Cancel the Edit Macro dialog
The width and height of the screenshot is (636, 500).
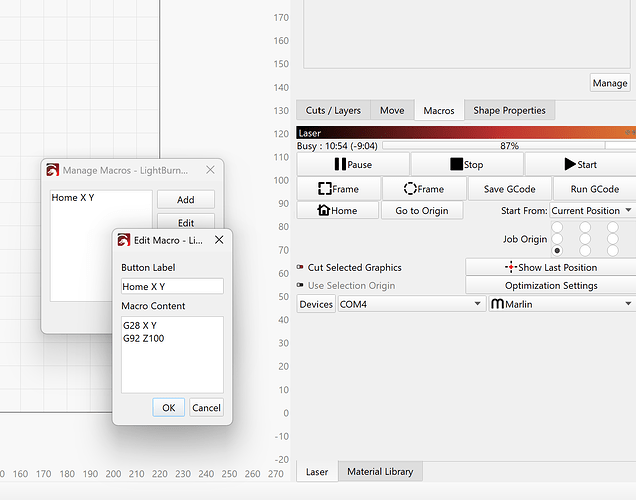pyautogui.click(x=206, y=408)
